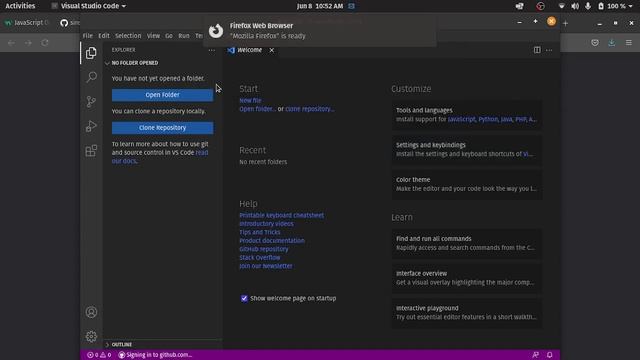
Task: Click Firefox back navigation arrow
Action: [x=11, y=42]
